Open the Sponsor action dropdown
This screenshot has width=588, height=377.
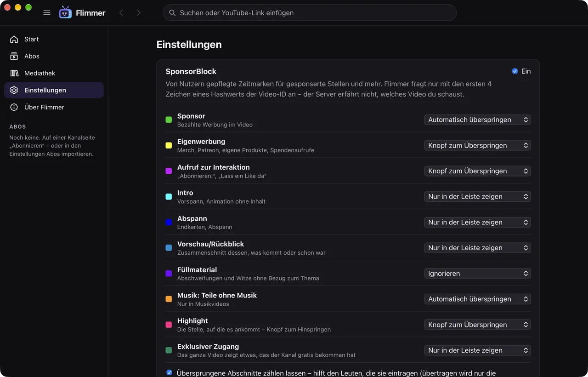[477, 120]
